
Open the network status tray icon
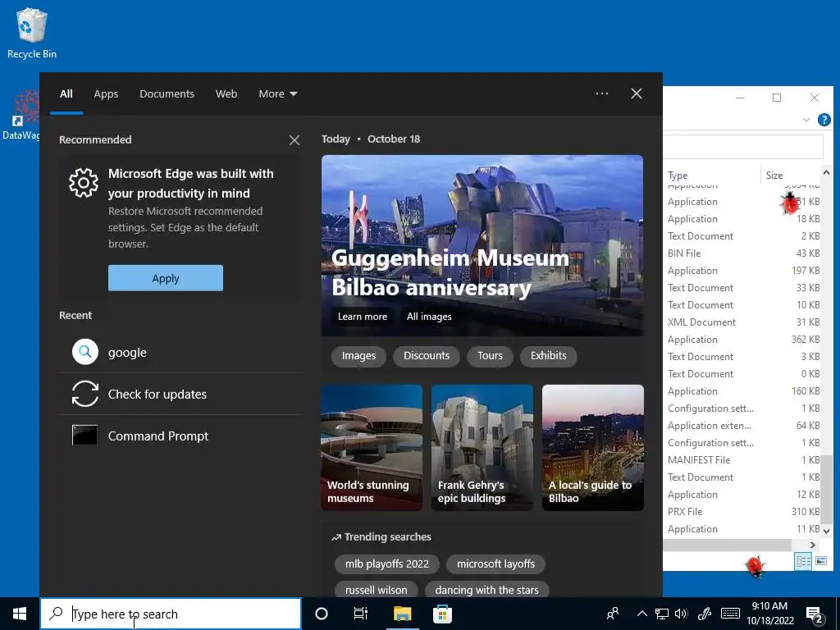(x=662, y=614)
